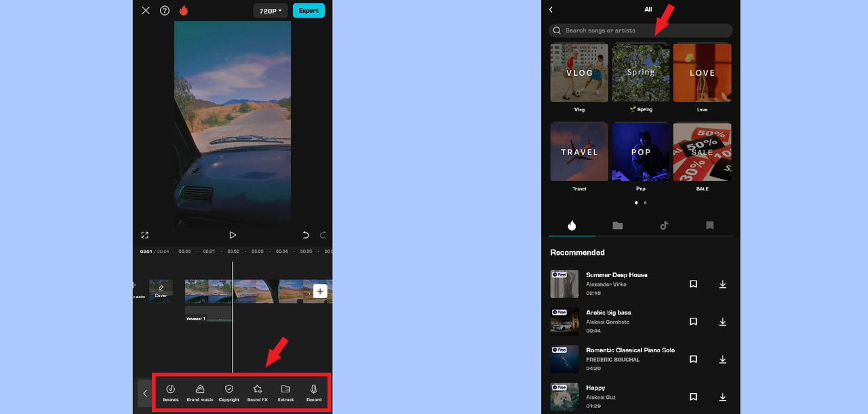Download Romantic Classical Piano Solo track
The width and height of the screenshot is (868, 414).
pyautogui.click(x=723, y=359)
